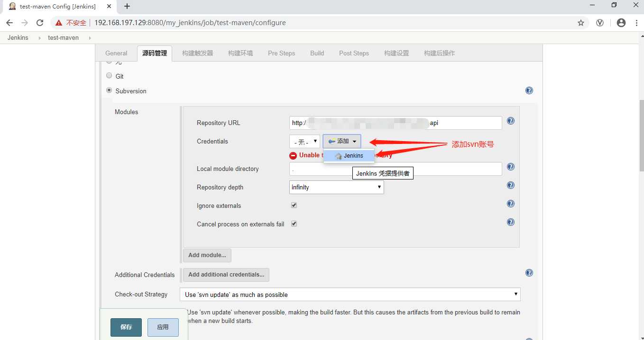Viewport: 644px width, 340px height.
Task: Open help for the Subversion option
Action: click(x=529, y=90)
